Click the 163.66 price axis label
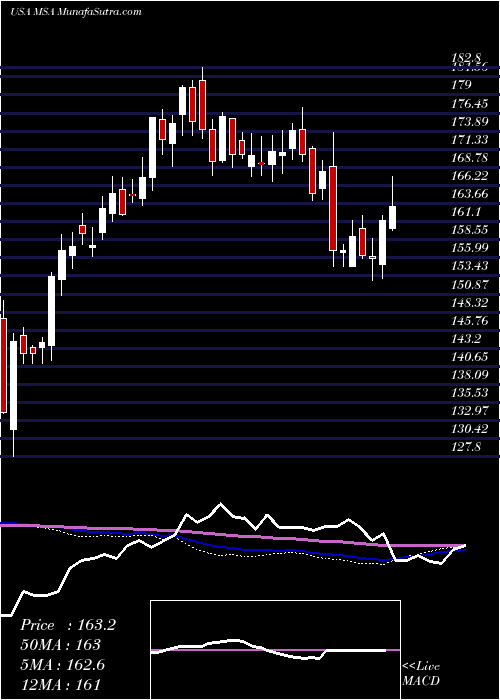The width and height of the screenshot is (500, 700). (471, 194)
